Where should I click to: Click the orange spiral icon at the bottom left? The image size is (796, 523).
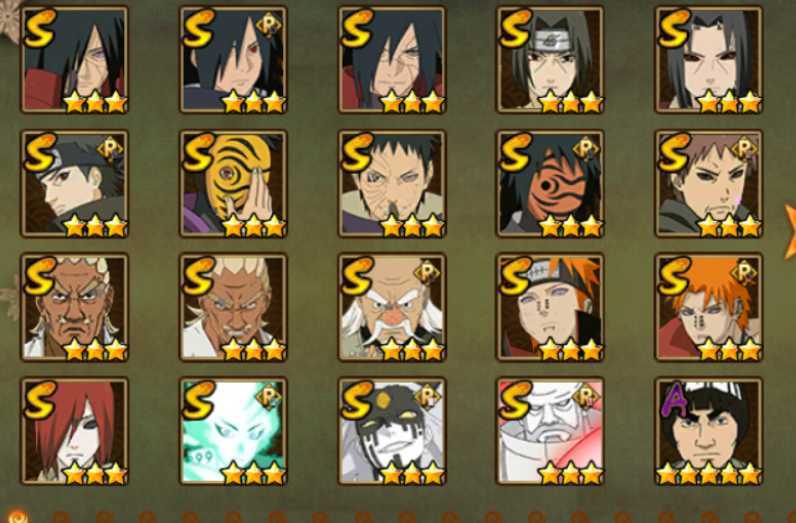pyautogui.click(x=17, y=516)
